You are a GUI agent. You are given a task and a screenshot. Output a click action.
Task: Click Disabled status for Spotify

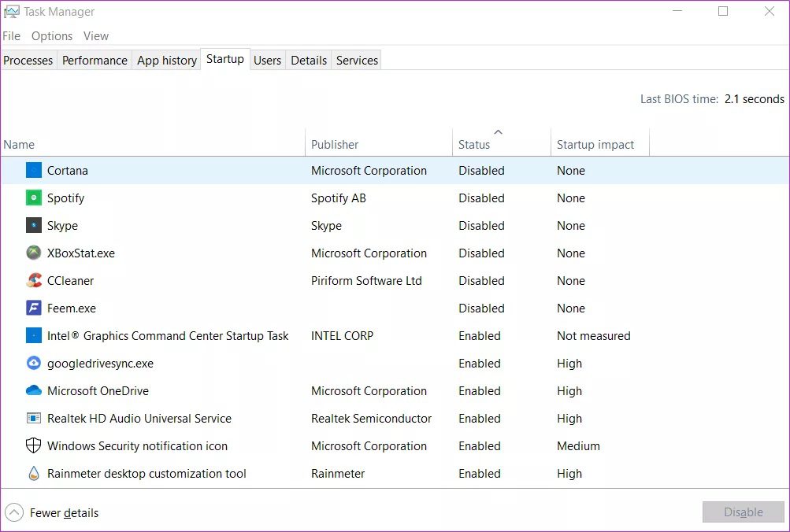click(481, 198)
